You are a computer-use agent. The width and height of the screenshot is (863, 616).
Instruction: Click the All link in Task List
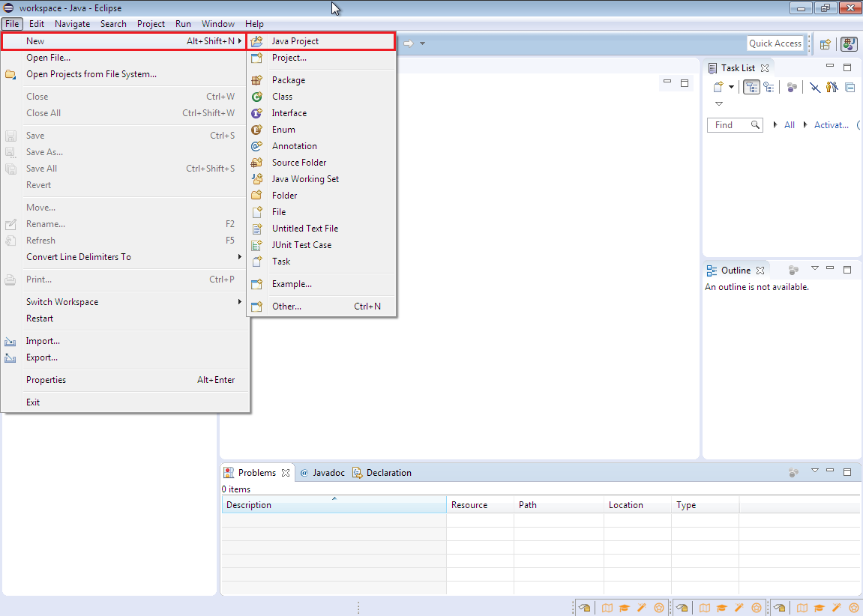tap(790, 125)
